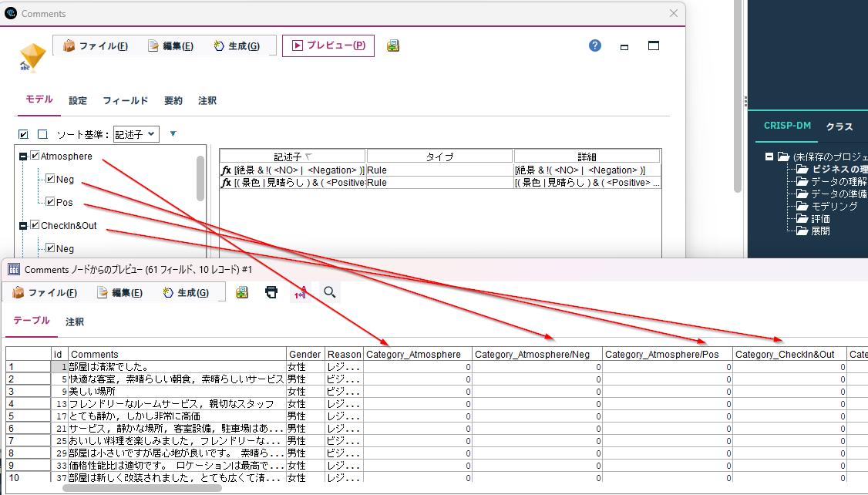Click the モデリング folder icon

tap(802, 206)
